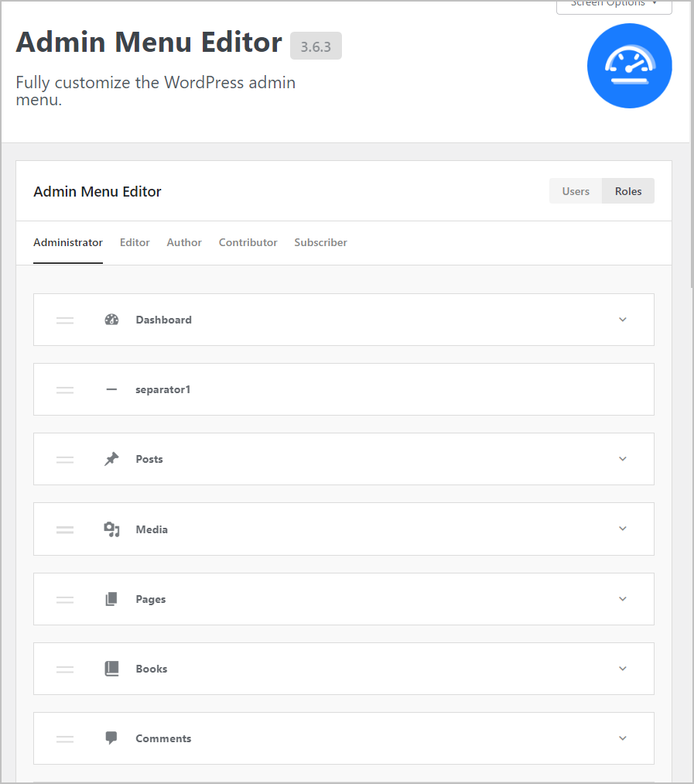The height and width of the screenshot is (784, 694).
Task: Grab the Books row drag handle
Action: pos(65,669)
